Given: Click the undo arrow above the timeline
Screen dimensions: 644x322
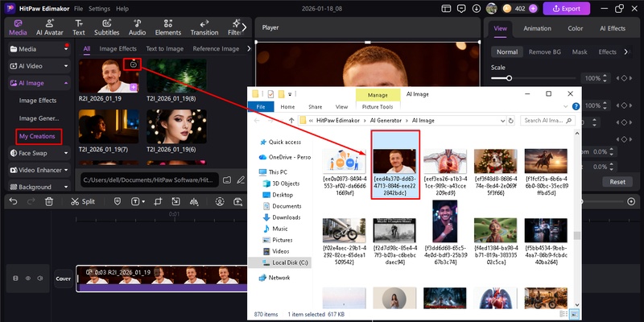Looking at the screenshot, I should click(x=11, y=201).
